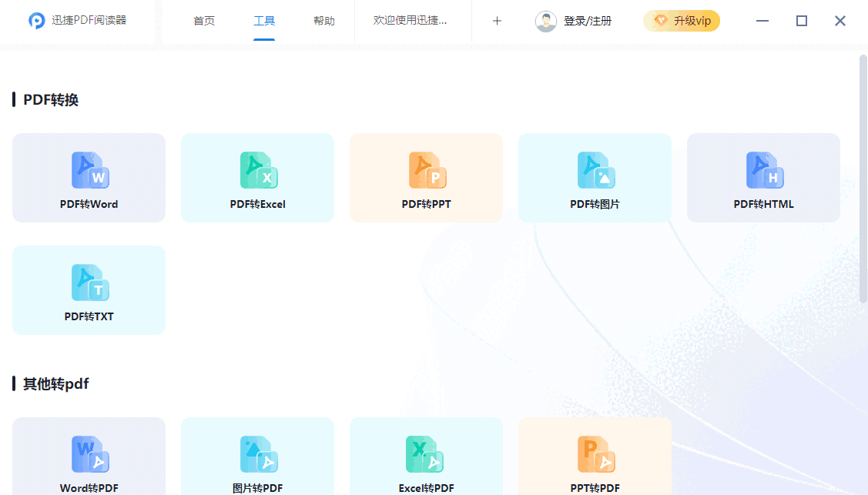
Task: Open a new tab with the plus button
Action: pos(497,21)
